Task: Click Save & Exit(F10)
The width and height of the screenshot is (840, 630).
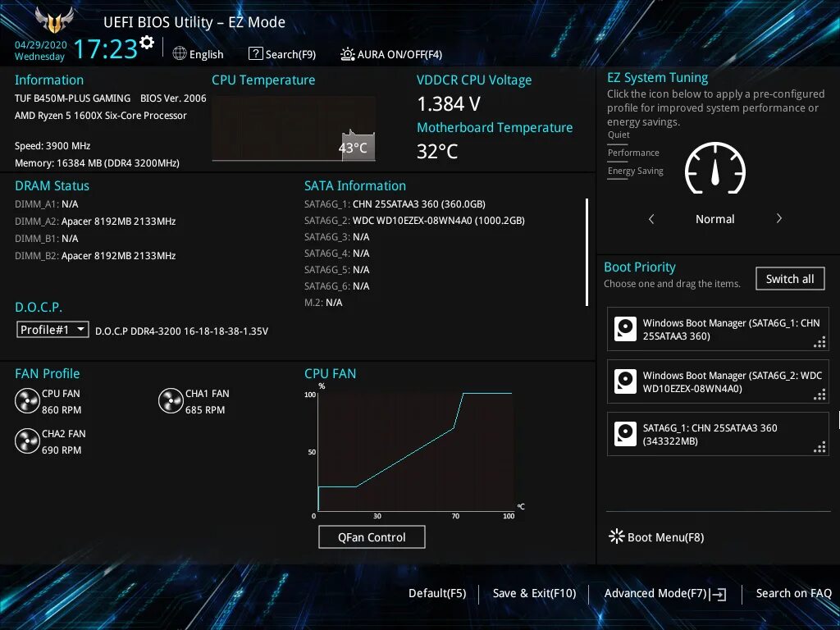Action: click(534, 593)
